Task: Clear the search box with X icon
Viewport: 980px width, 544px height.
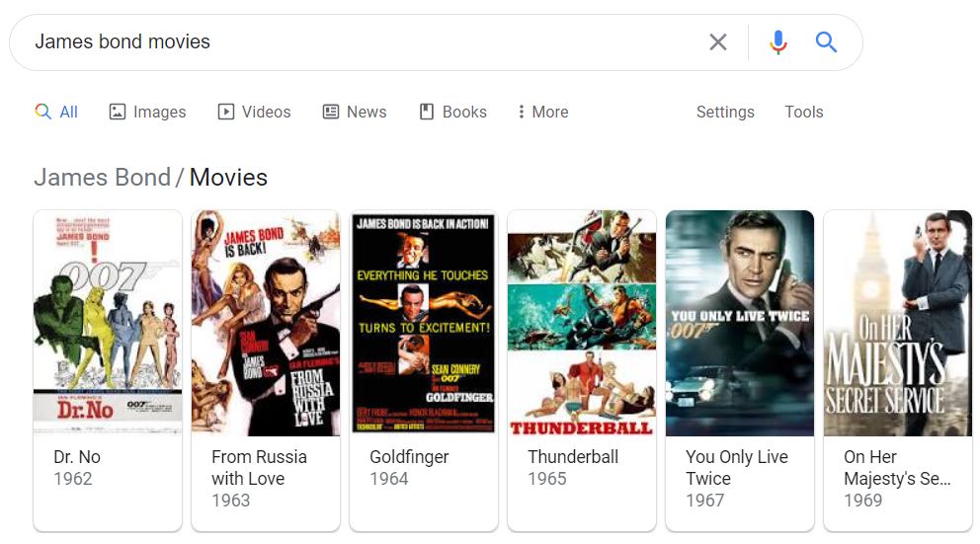Action: coord(718,42)
